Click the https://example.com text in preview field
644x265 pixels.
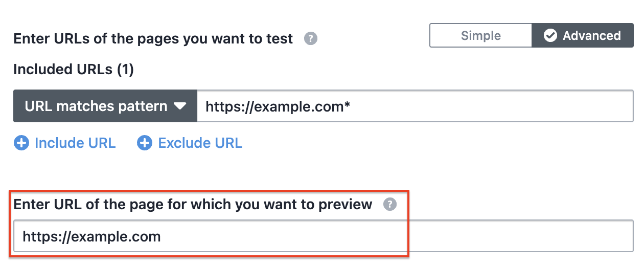[x=92, y=236]
